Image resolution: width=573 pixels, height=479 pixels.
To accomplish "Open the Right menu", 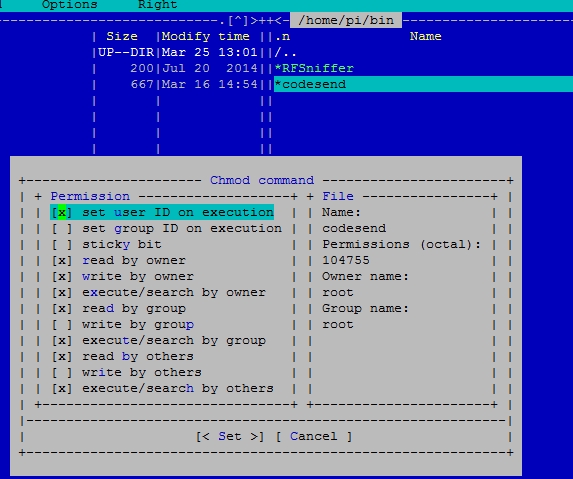I will pyautogui.click(x=158, y=5).
